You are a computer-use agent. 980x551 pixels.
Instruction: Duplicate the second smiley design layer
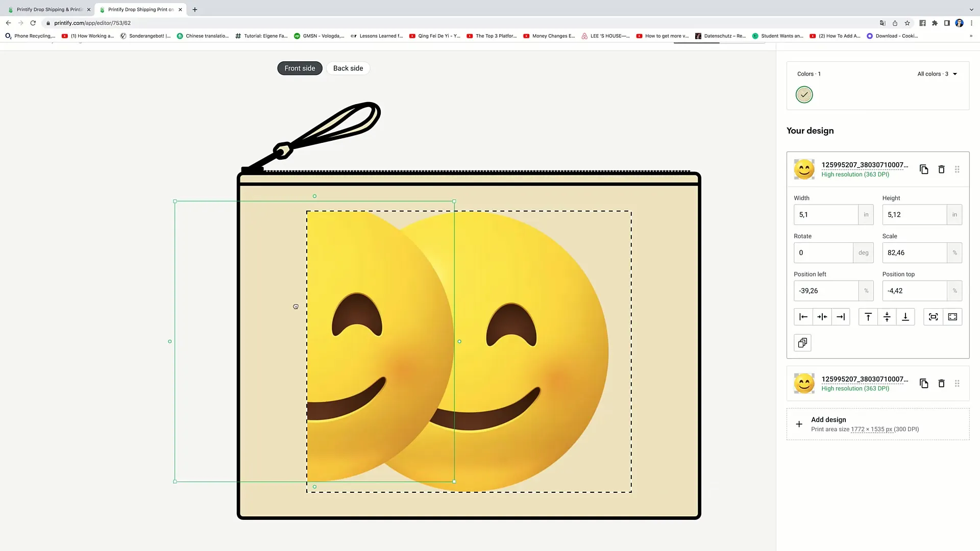pyautogui.click(x=924, y=383)
